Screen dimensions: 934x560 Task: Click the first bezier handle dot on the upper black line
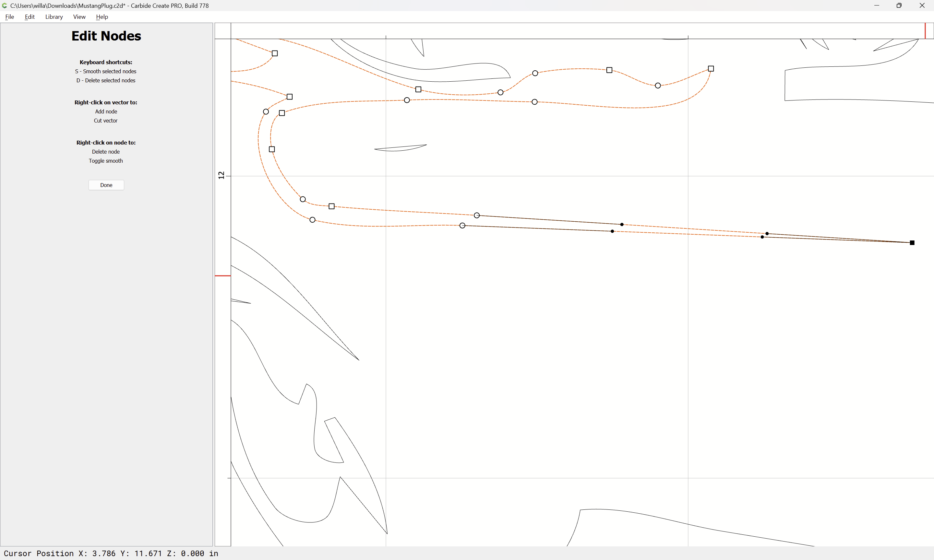coord(622,225)
